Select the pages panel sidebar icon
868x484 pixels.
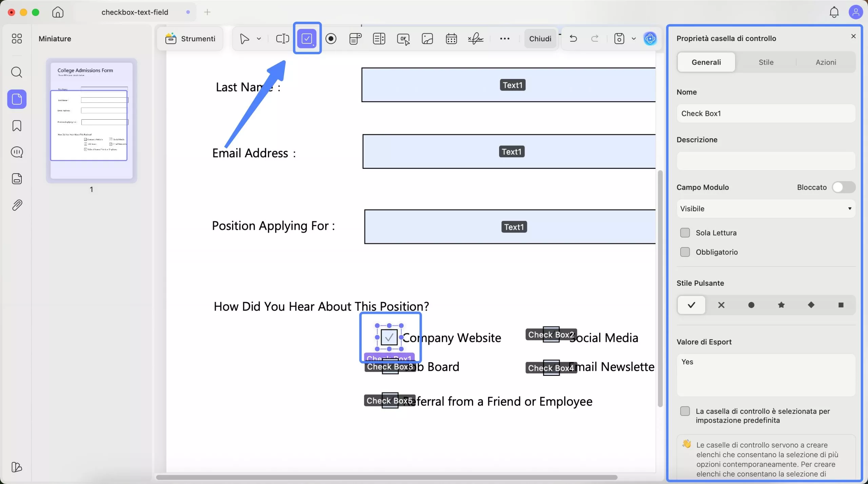(x=17, y=99)
